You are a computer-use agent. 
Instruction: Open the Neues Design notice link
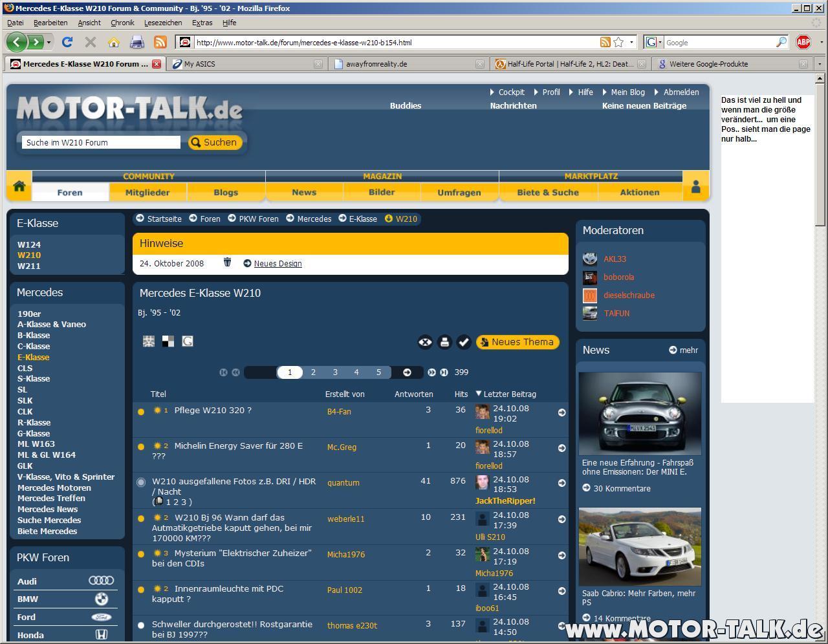(x=278, y=263)
